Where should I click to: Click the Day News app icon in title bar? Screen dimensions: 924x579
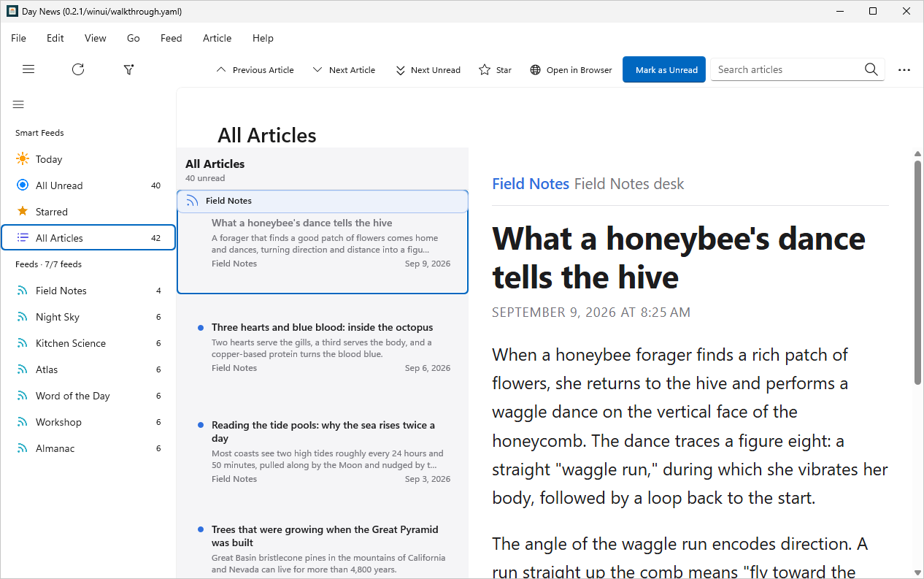[12, 11]
